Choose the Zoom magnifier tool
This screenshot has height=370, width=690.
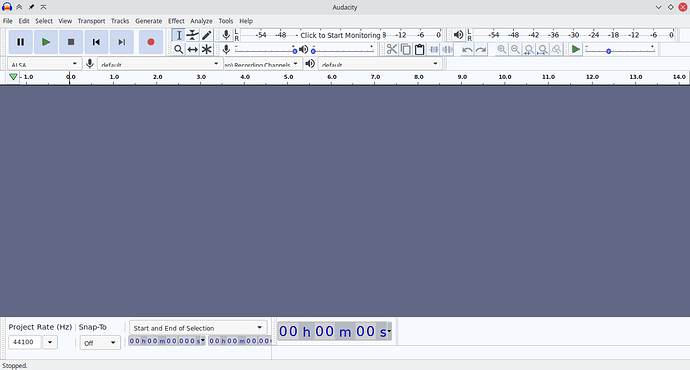(x=178, y=49)
